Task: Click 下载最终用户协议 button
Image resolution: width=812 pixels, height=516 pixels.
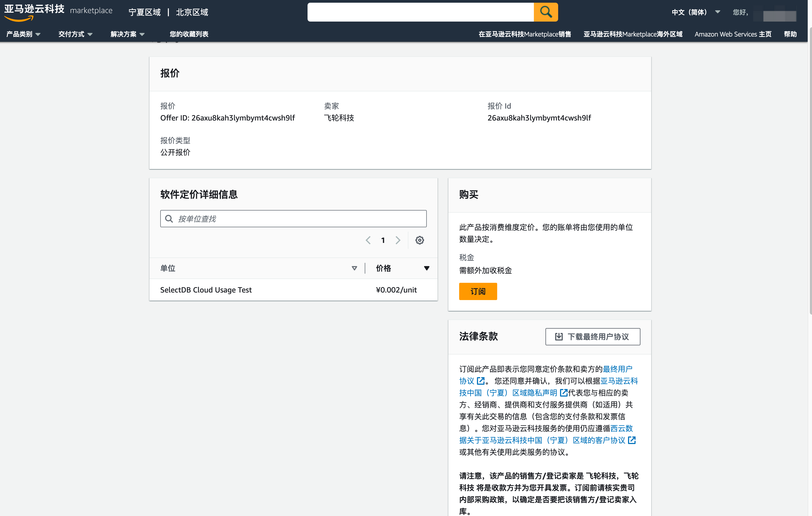Action: [x=592, y=336]
